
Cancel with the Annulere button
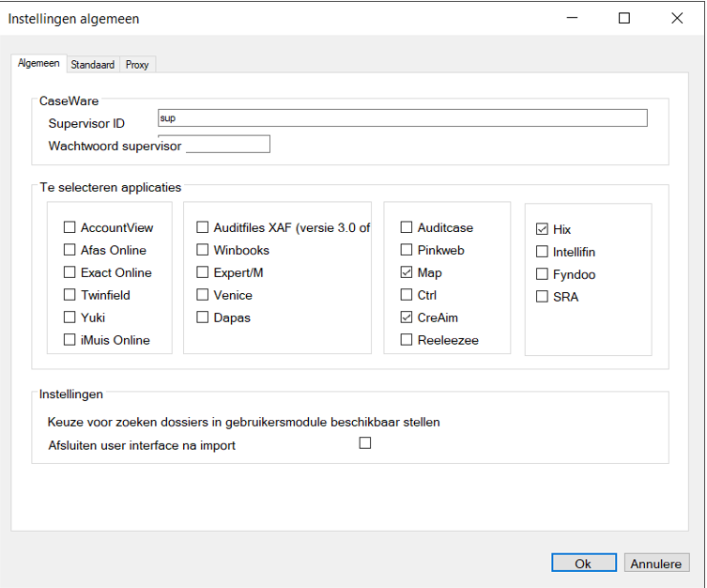[657, 563]
